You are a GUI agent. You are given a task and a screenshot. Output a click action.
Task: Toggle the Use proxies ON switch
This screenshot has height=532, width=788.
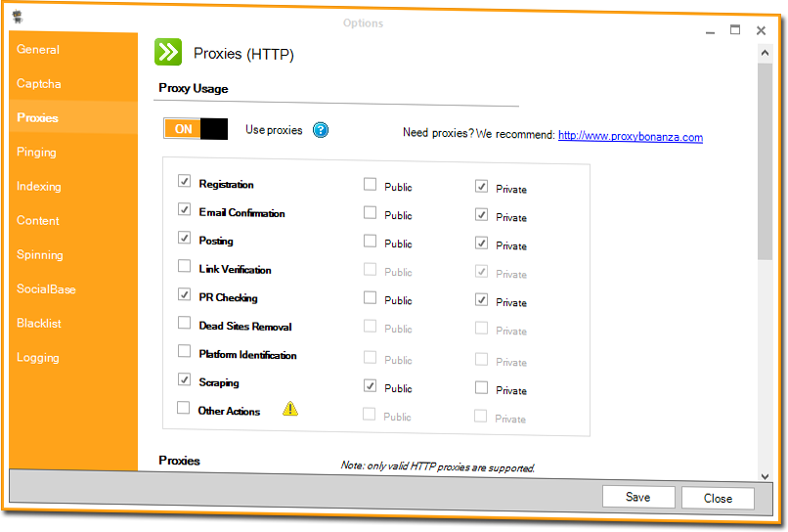[196, 129]
